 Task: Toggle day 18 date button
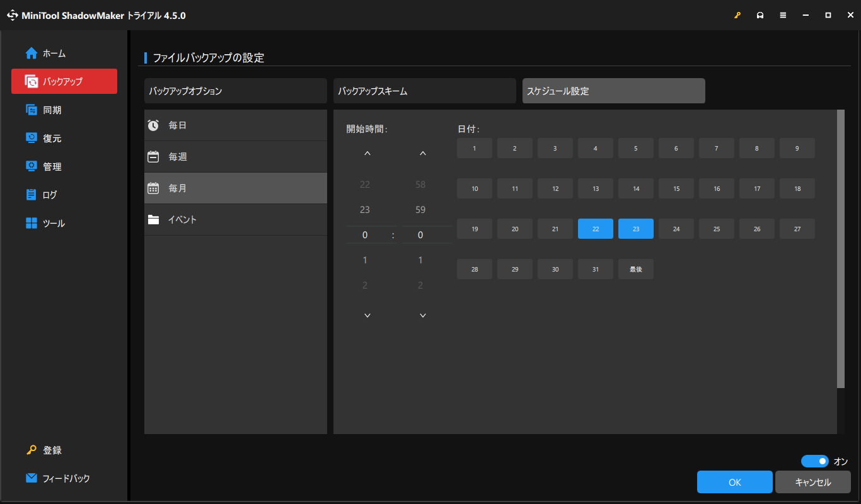click(797, 188)
